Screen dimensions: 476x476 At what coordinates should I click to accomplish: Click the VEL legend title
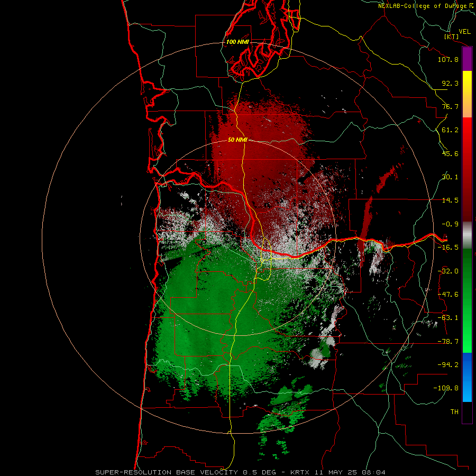(x=464, y=32)
